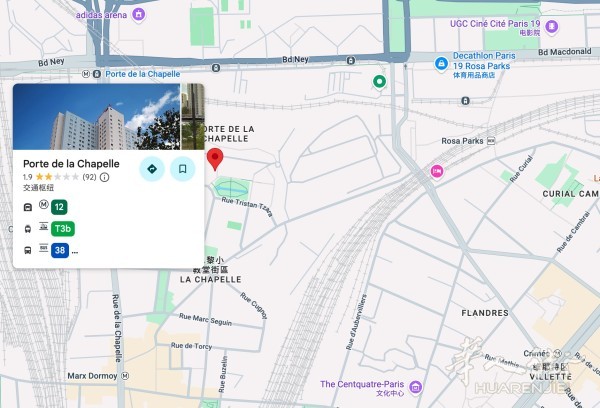
Task: Open the rating info icon next to (92)
Action: 104,177
